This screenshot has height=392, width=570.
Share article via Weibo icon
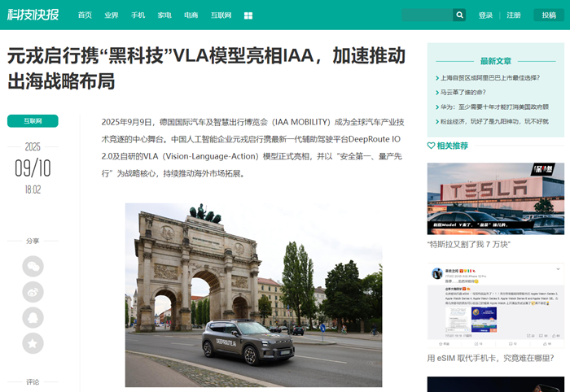coord(33,292)
